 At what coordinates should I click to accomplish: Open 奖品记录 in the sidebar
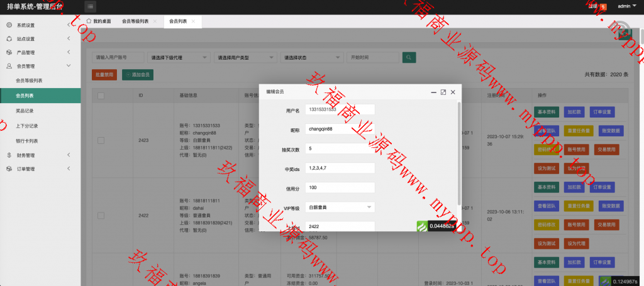[x=25, y=111]
